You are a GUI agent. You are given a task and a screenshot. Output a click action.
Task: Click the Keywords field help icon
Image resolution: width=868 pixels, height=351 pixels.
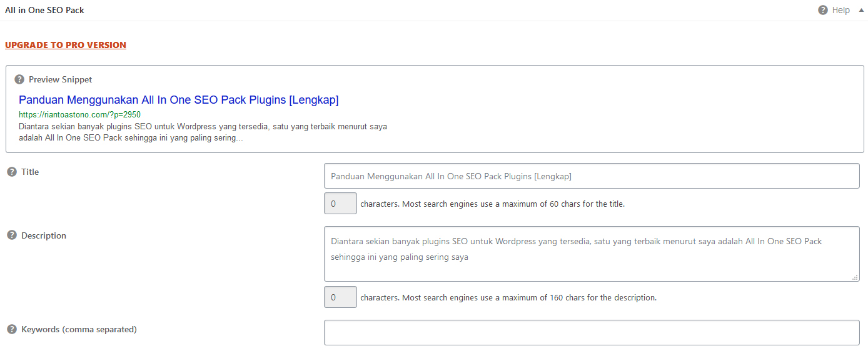12,329
